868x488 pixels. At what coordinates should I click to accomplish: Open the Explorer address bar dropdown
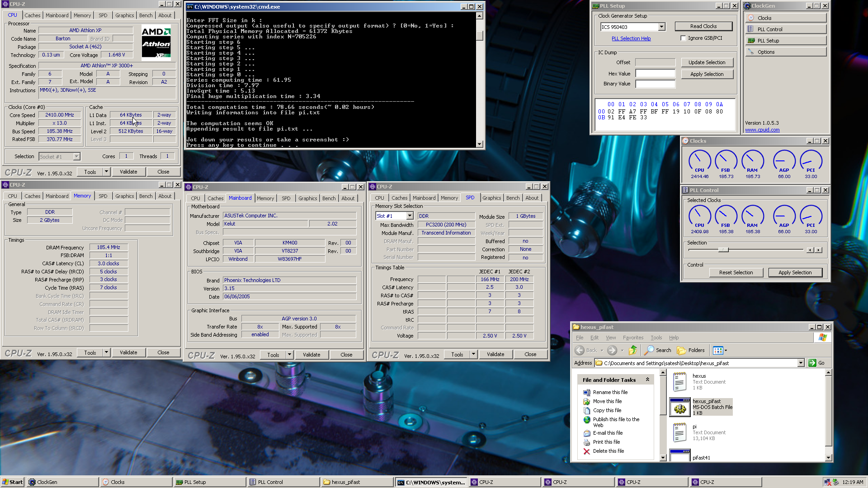[801, 363]
